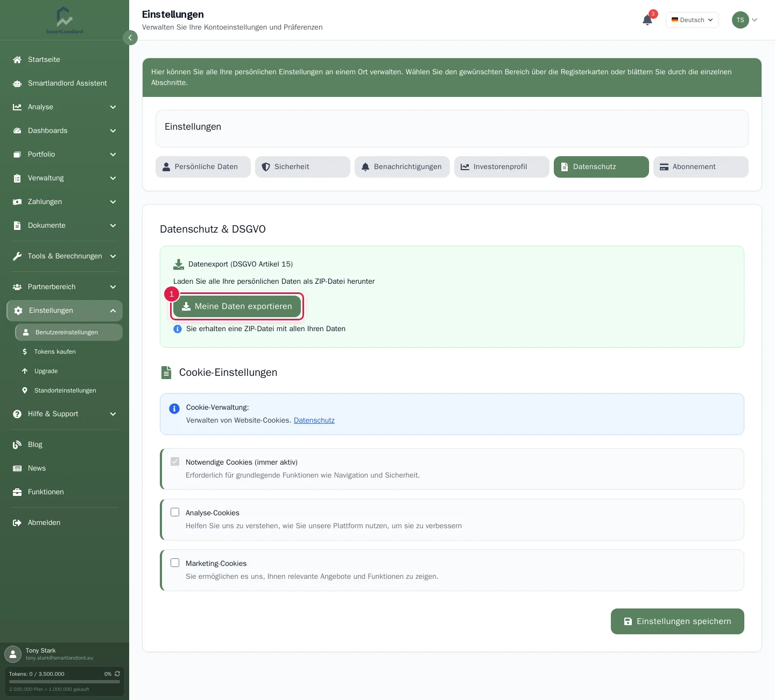Click the Einstellungen gear icon
The width and height of the screenshot is (775, 700).
[18, 311]
